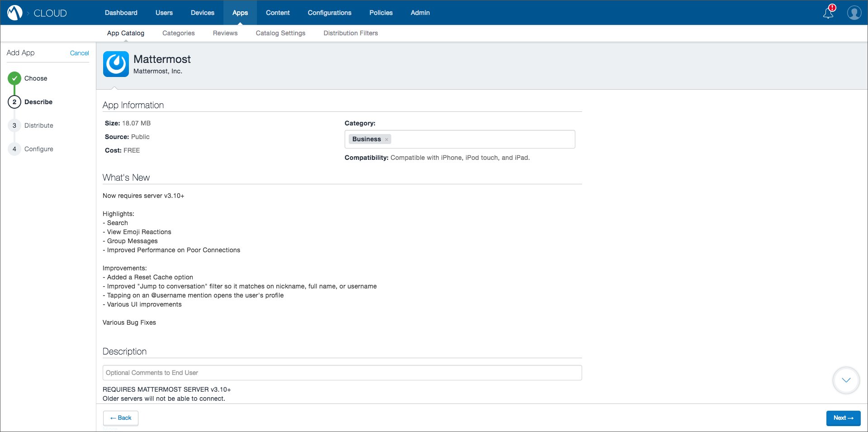Remove the Business category tag

click(x=387, y=139)
